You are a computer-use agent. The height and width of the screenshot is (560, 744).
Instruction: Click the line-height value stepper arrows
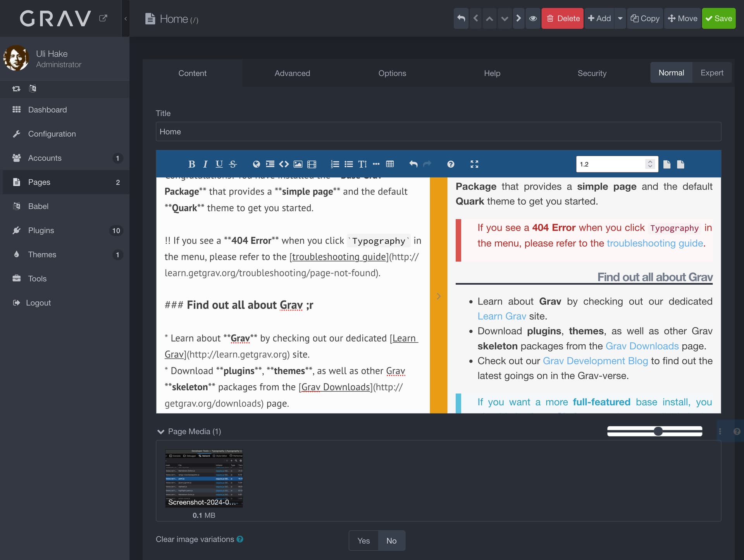pos(650,164)
